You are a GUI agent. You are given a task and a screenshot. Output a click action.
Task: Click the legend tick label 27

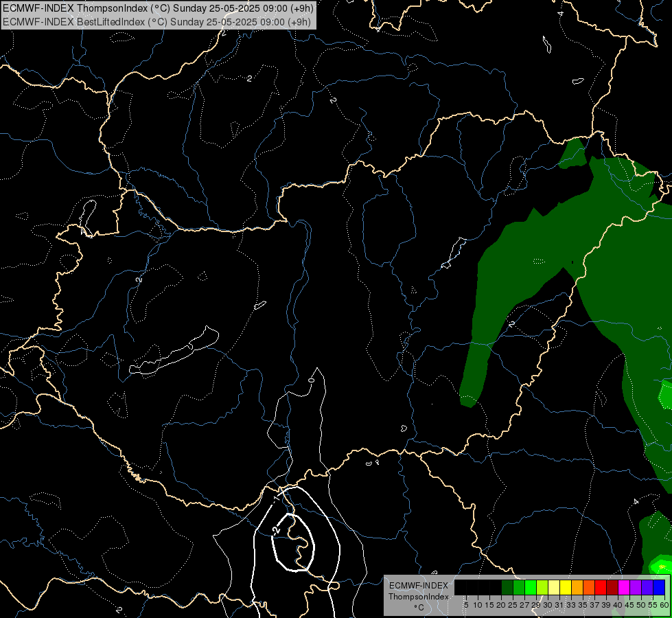click(524, 605)
